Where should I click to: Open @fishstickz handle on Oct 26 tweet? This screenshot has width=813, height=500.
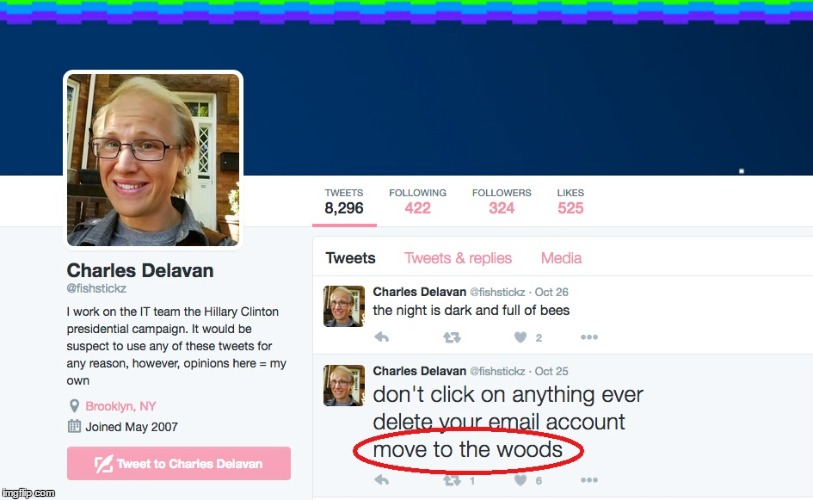(x=497, y=292)
